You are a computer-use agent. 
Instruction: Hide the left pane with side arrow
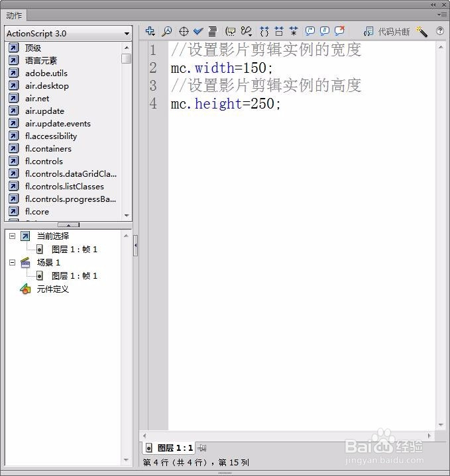pos(135,246)
